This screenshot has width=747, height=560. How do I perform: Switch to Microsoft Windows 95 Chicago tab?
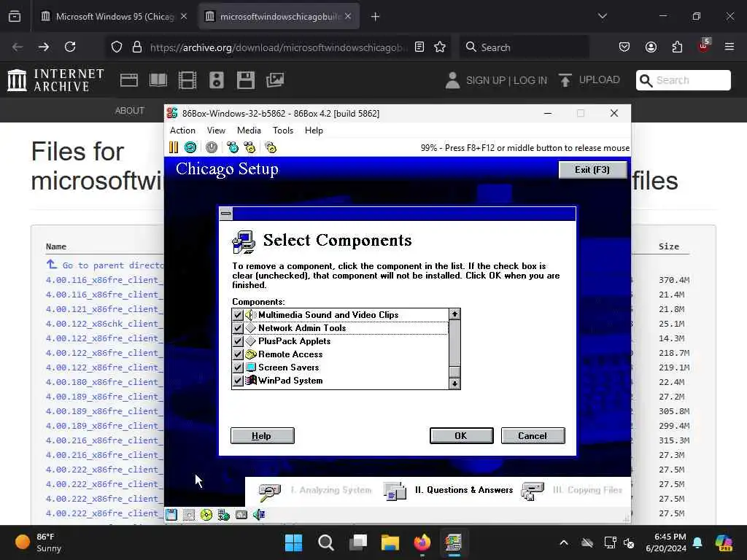point(115,16)
